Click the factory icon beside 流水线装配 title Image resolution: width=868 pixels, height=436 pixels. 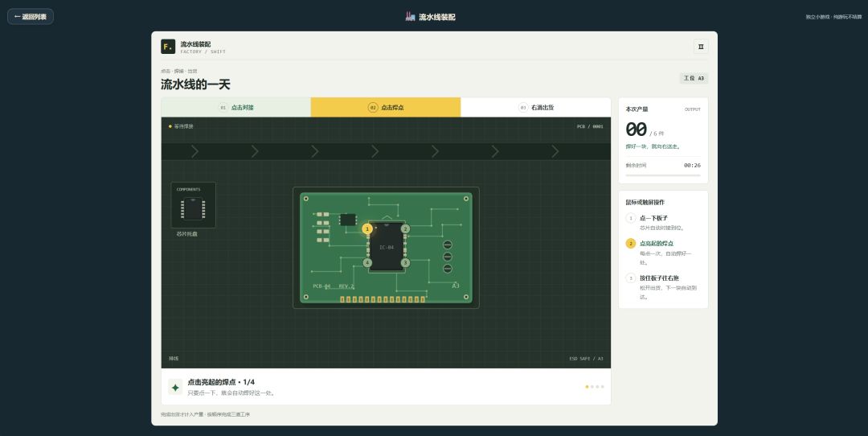coord(410,17)
